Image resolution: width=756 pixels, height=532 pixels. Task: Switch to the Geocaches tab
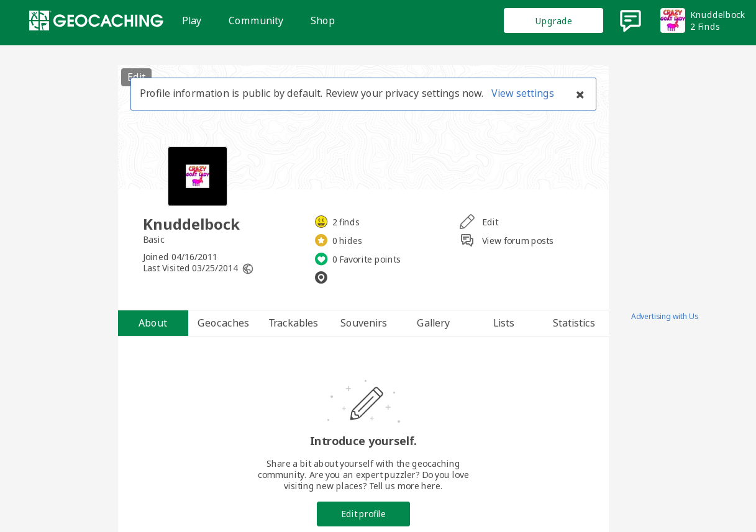(223, 323)
